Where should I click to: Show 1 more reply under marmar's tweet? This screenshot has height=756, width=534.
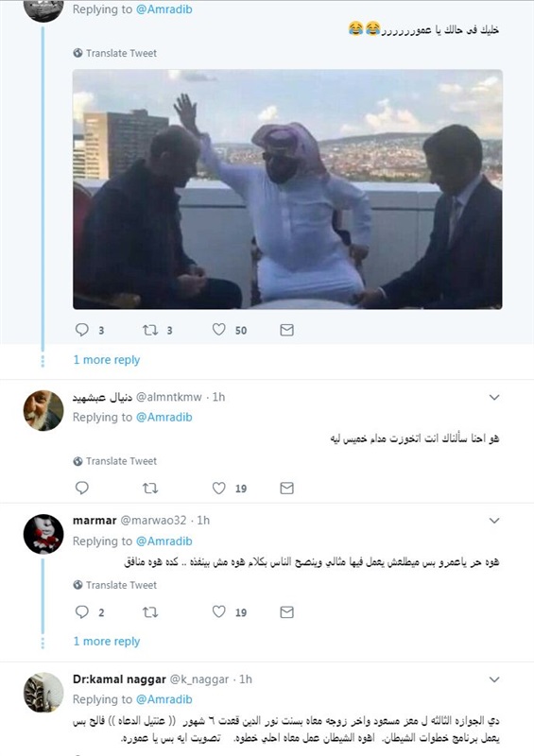107,642
